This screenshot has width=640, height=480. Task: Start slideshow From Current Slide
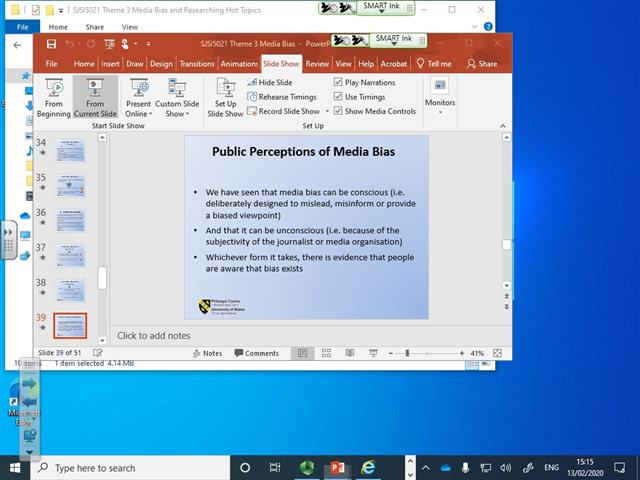coord(95,97)
